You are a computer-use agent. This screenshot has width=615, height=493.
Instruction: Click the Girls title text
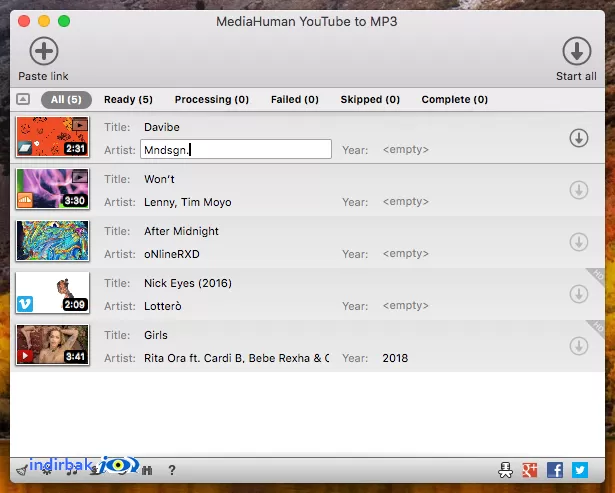click(x=156, y=335)
